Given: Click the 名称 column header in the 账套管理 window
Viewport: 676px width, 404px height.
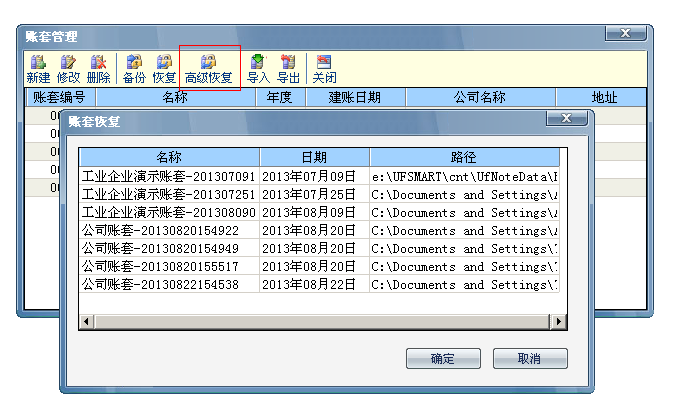Looking at the screenshot, I should pos(175,97).
